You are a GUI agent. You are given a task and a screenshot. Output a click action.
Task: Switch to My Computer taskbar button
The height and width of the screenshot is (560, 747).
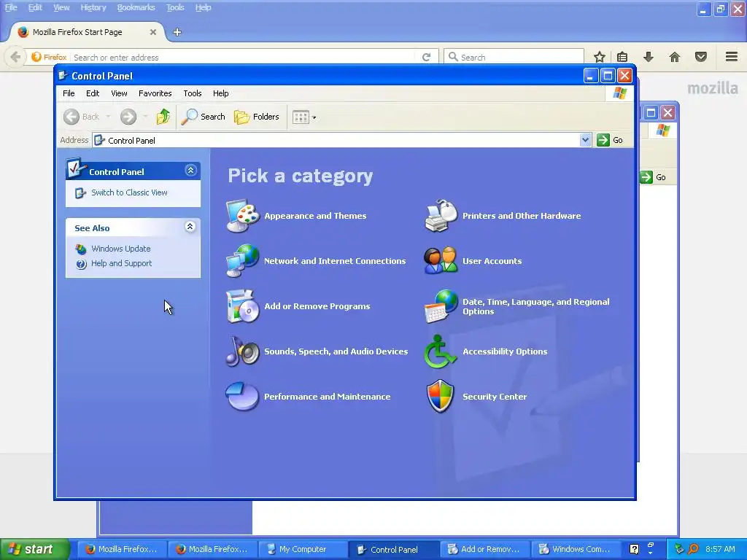click(302, 549)
